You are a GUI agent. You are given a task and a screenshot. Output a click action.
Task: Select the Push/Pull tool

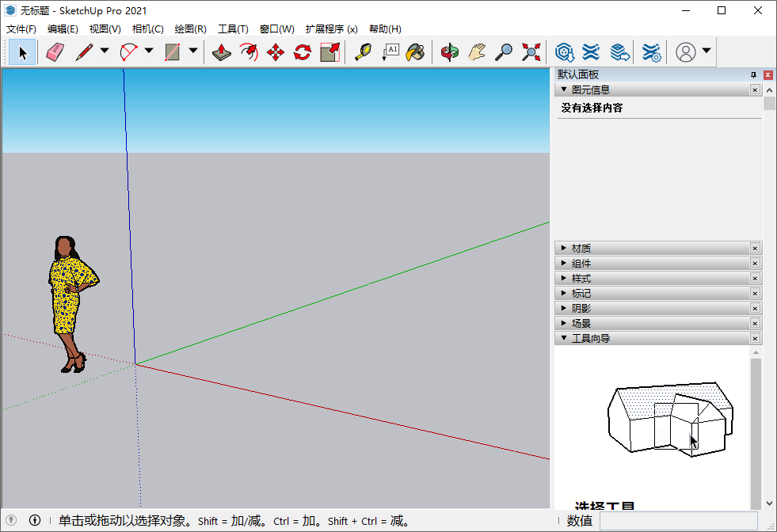221,52
